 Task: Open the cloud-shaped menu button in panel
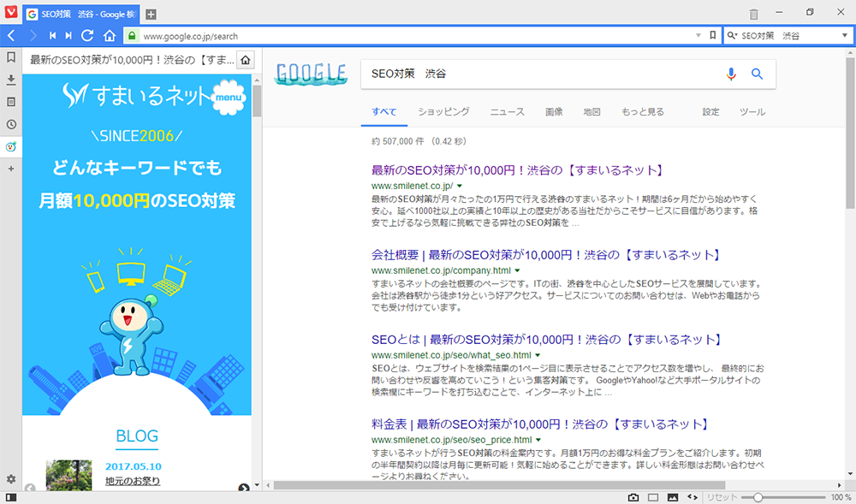tap(229, 97)
